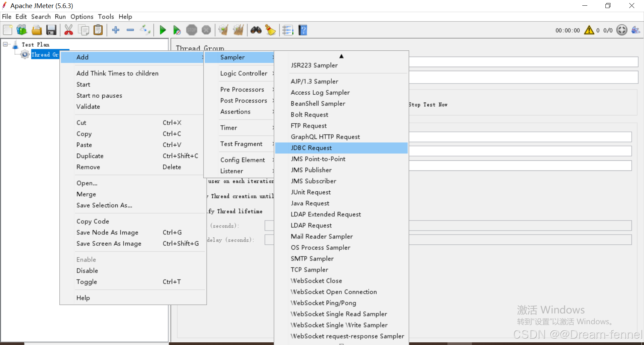
Task: Open the Tools menu
Action: 106,16
